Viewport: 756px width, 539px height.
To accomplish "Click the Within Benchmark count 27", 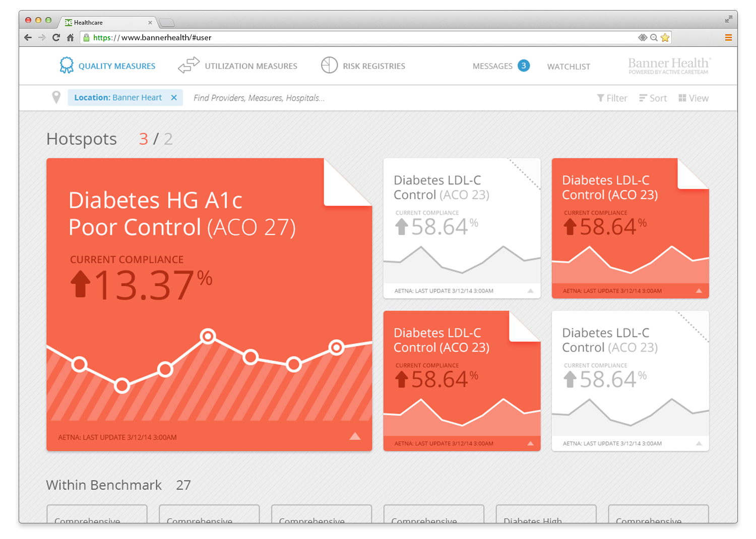I will tap(183, 485).
